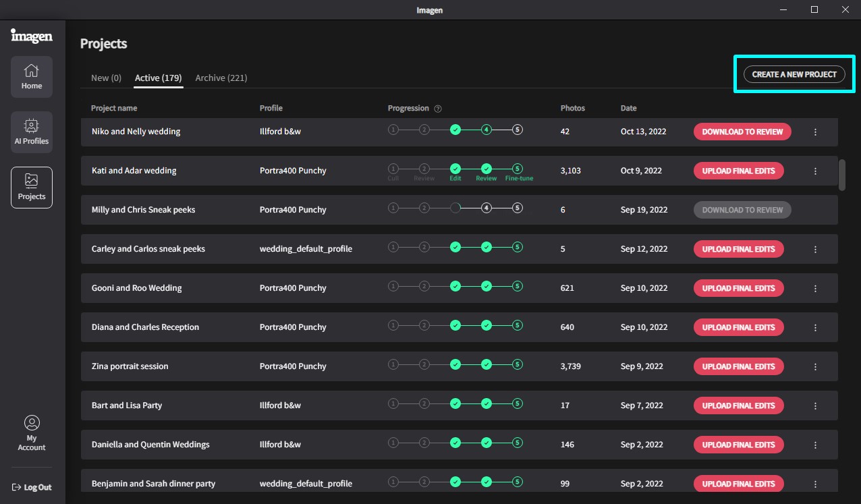Click step 4 circle in Niko and Nelly progression
This screenshot has height=504, width=861.
[x=487, y=130]
